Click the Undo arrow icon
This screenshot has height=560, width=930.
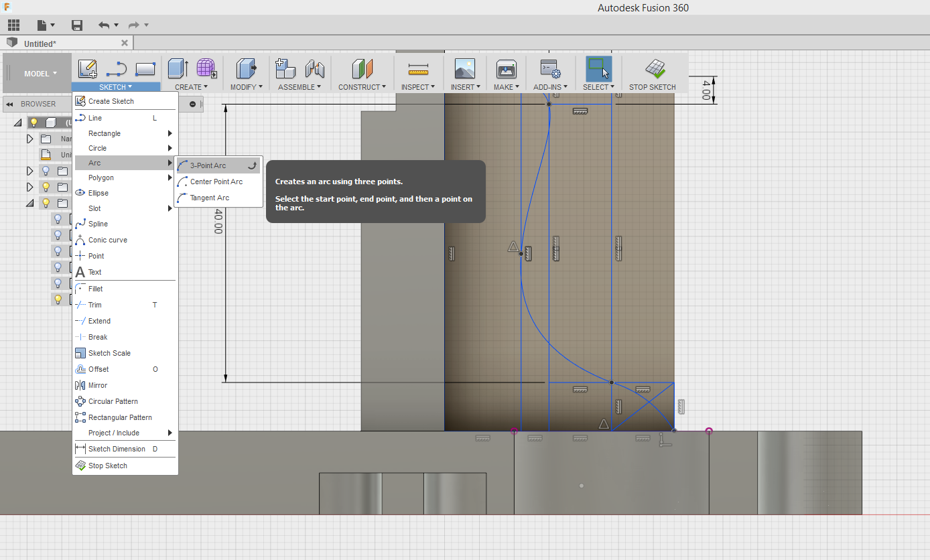104,25
